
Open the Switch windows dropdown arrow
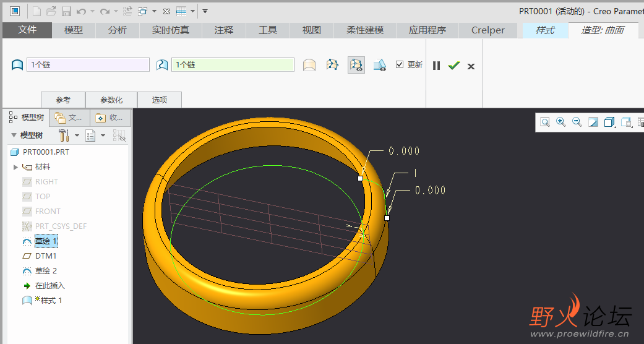(154, 12)
